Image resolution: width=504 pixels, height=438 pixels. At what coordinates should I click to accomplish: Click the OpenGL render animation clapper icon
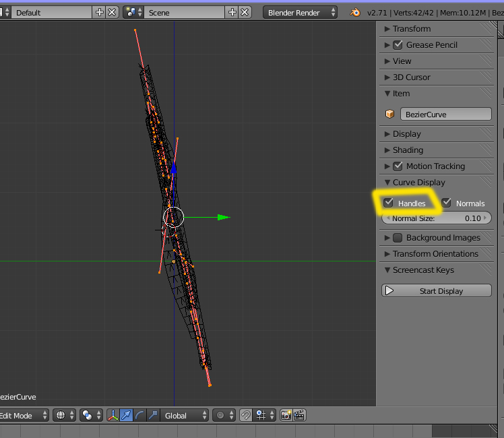point(299,415)
